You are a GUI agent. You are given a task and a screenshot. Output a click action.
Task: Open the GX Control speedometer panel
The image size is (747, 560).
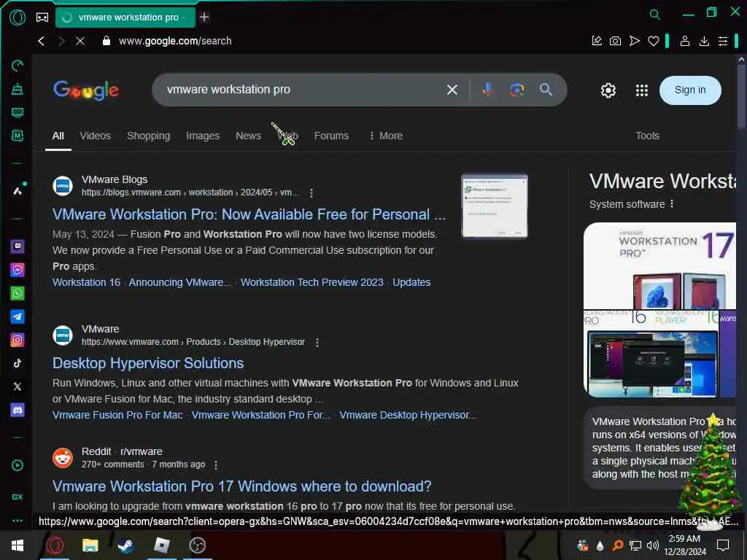click(x=18, y=65)
